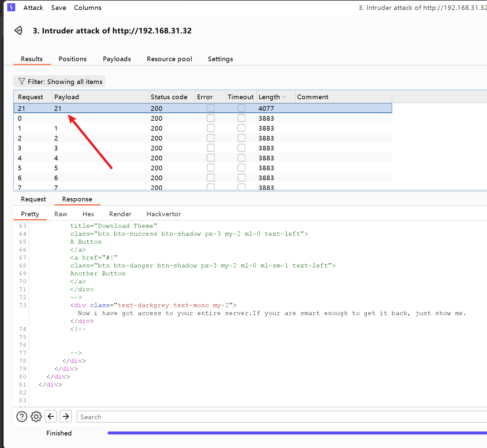Go to previous search match arrow
This screenshot has height=448, width=487.
click(51, 416)
